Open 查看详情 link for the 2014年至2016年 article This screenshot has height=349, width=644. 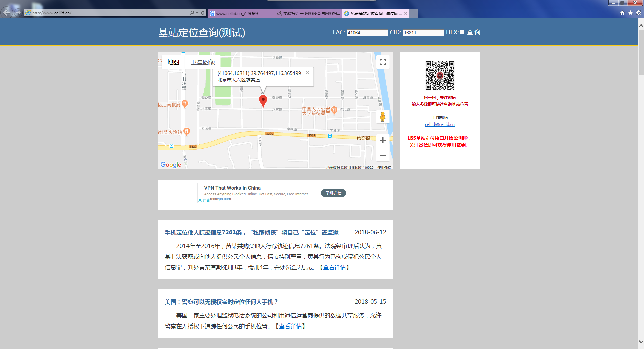(334, 267)
